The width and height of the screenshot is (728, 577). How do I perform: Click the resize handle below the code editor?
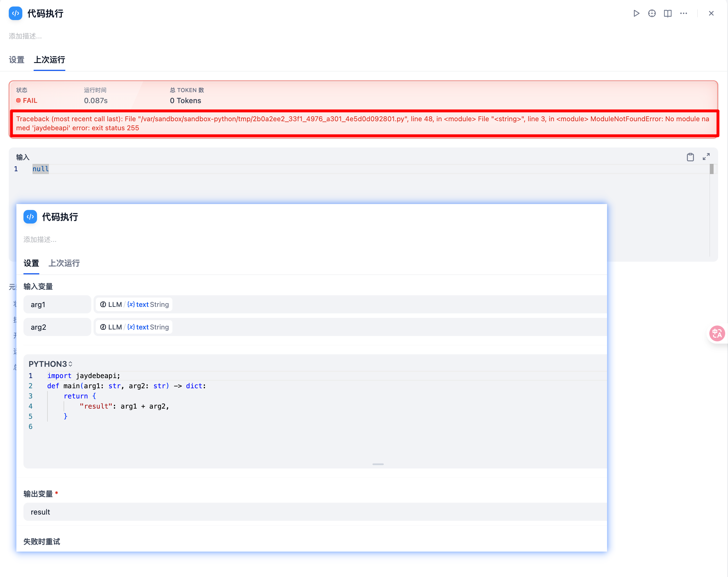point(378,464)
